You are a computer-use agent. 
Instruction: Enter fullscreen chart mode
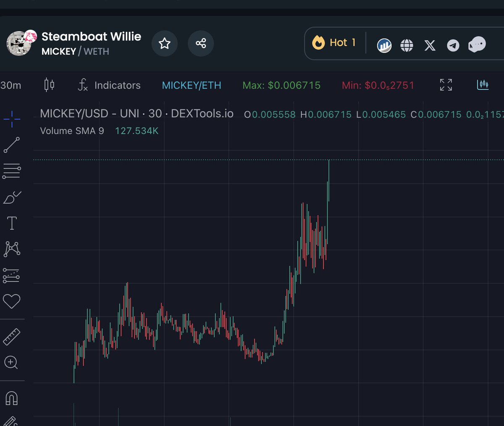446,85
